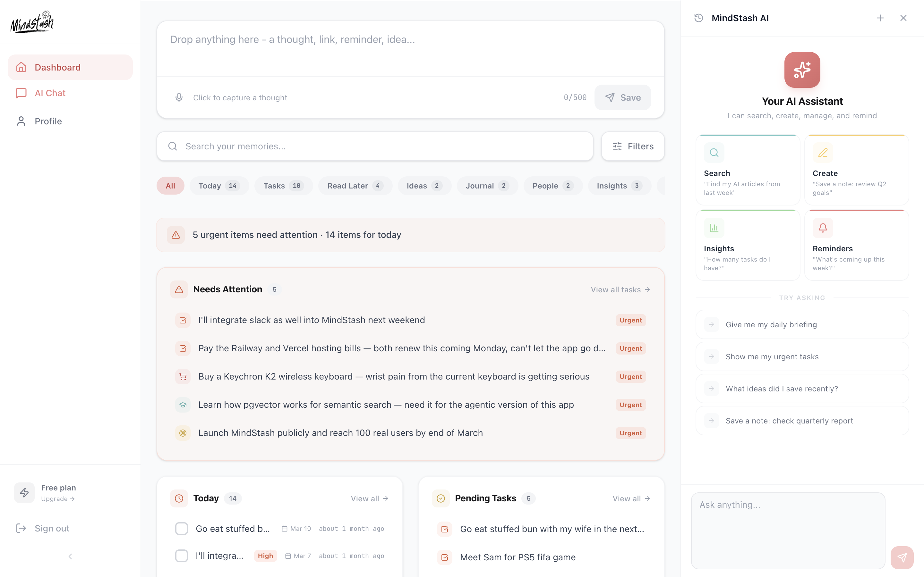This screenshot has height=577, width=924.
Task: Open AI Chat from the sidebar
Action: [50, 93]
